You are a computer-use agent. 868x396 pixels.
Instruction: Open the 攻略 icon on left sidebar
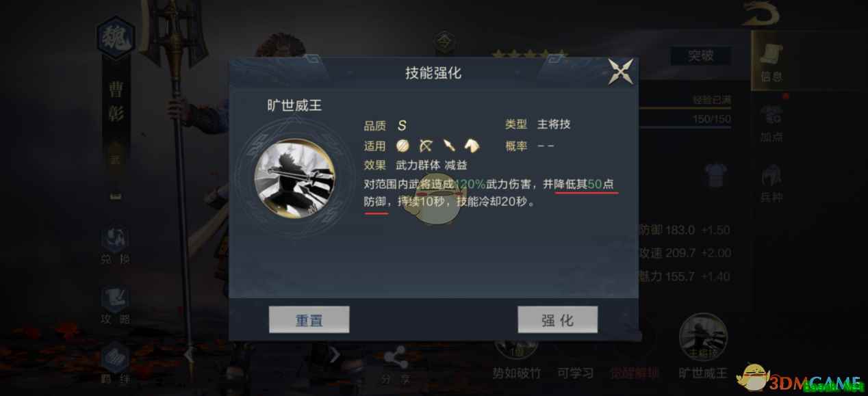point(114,306)
